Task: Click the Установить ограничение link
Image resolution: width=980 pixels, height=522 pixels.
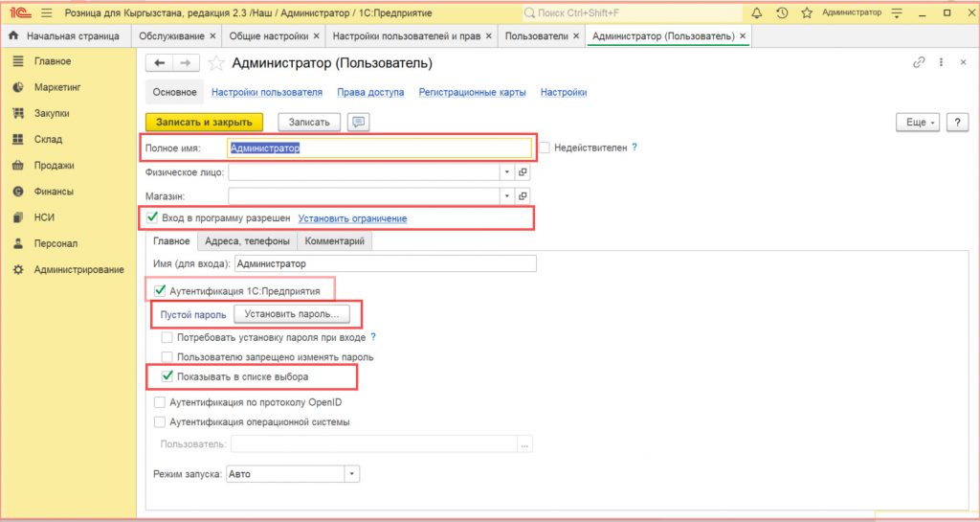Action: pos(352,218)
